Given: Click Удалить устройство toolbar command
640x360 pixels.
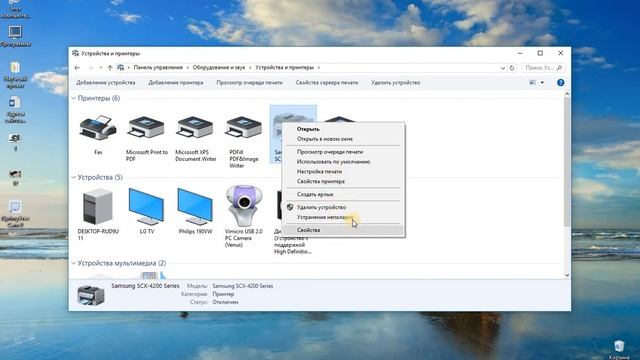Looking at the screenshot, I should (396, 82).
